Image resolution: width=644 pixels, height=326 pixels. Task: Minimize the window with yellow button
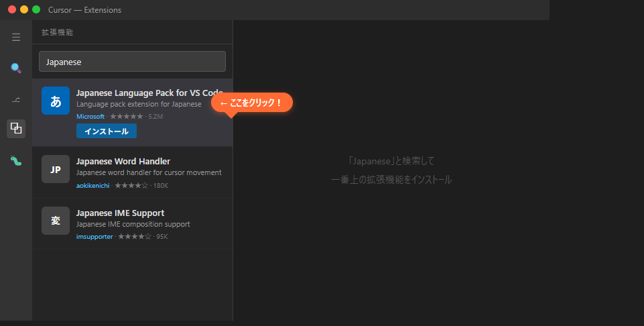[24, 9]
